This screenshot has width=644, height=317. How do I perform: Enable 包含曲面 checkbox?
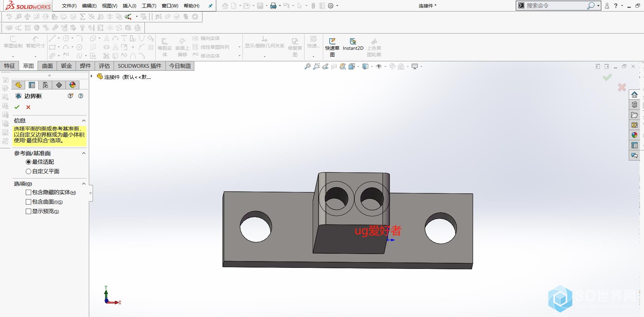click(28, 202)
